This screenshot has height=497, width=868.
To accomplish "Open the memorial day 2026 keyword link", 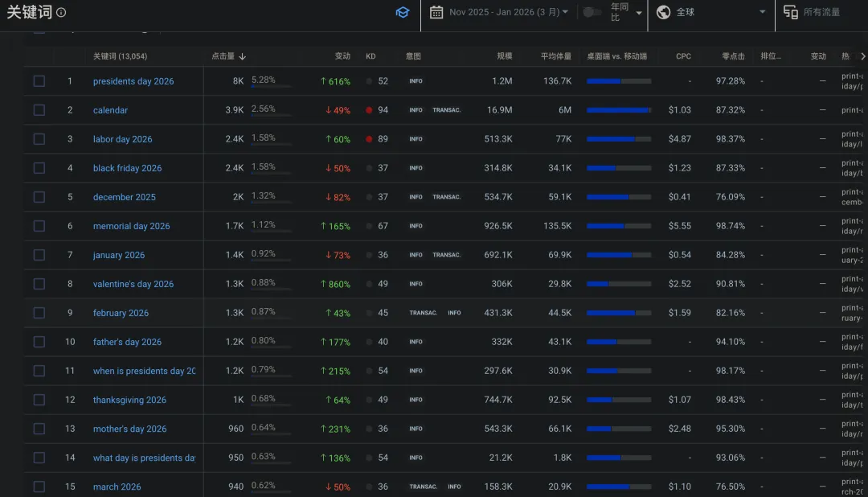I will [131, 226].
